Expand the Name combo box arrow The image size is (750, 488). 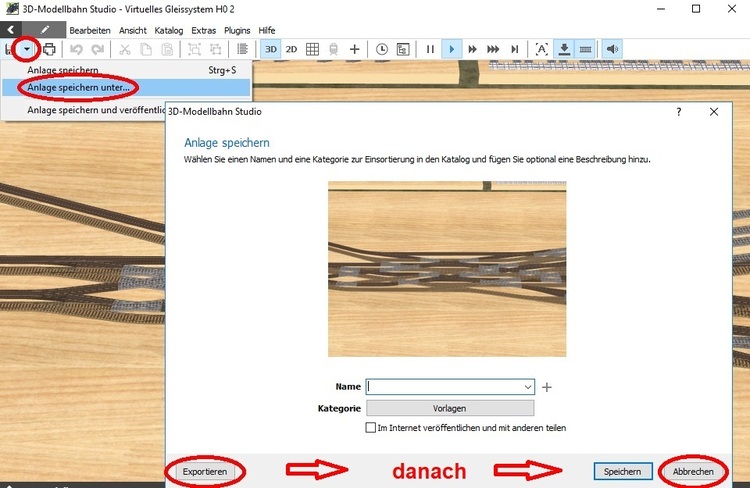pyautogui.click(x=528, y=387)
